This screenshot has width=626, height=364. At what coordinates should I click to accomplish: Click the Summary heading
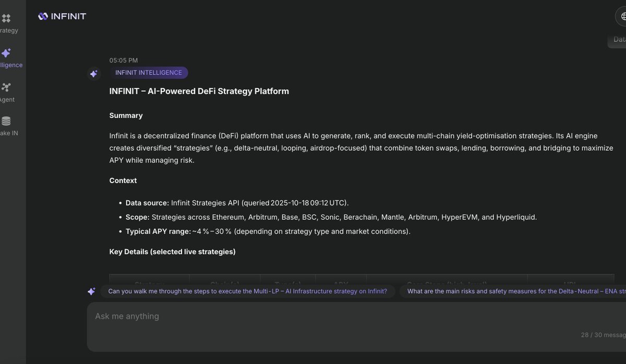[x=126, y=115]
